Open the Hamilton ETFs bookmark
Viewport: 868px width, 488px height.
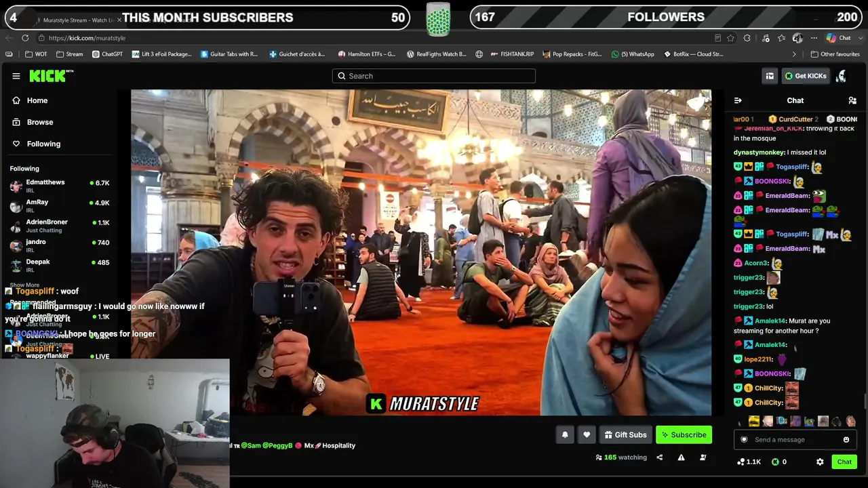(367, 54)
